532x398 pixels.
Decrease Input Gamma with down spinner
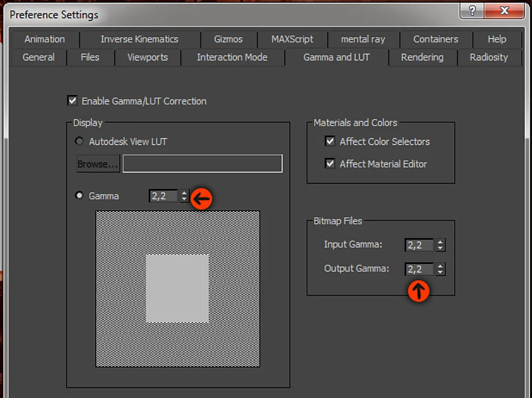[x=440, y=248]
